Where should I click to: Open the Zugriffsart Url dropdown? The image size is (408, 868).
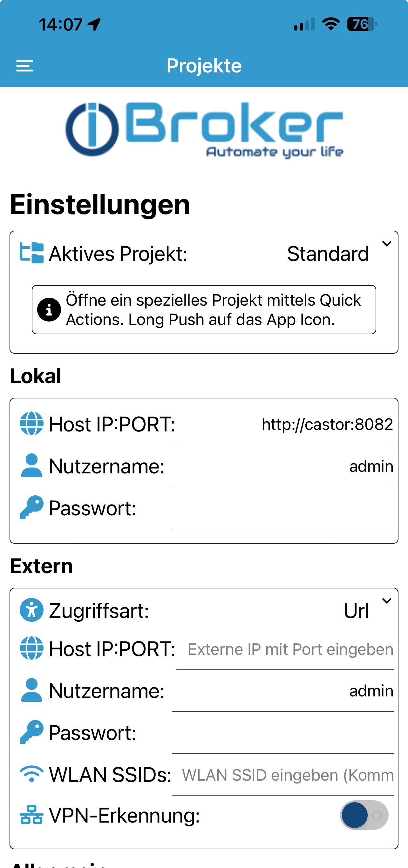(x=386, y=600)
